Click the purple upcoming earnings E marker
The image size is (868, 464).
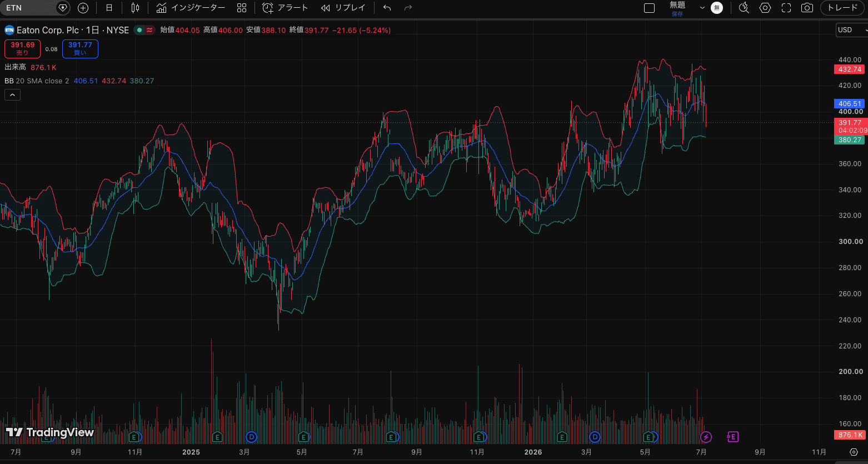[732, 437]
